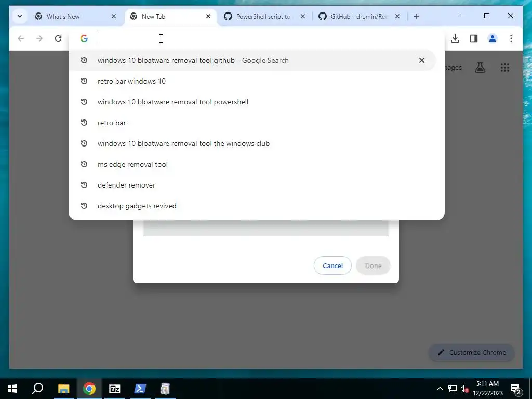Open the Windows Start menu
This screenshot has width=532, height=399.
(12, 389)
